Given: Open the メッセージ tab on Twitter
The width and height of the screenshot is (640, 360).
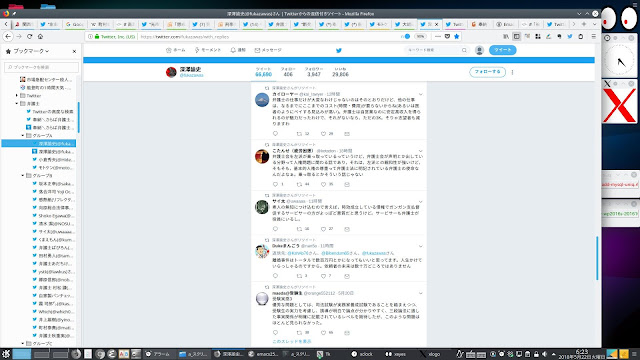Looking at the screenshot, I should tap(268, 50).
